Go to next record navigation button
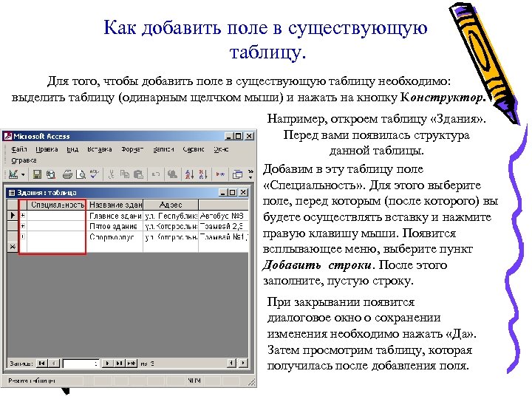Viewport: 532px width, 399px height. (x=107, y=364)
